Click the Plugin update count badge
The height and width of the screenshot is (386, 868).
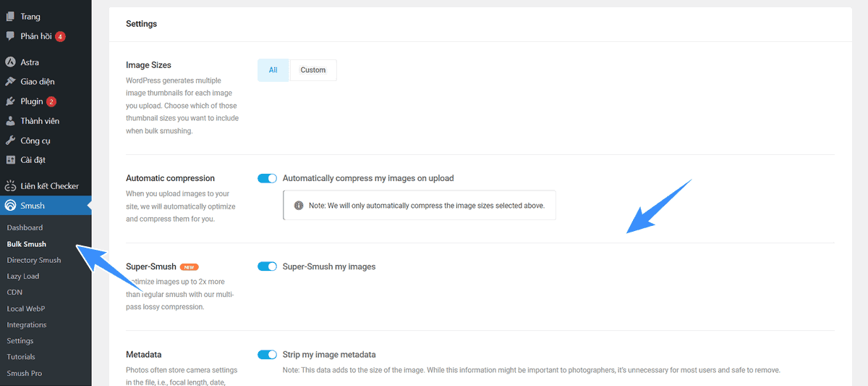(x=51, y=101)
